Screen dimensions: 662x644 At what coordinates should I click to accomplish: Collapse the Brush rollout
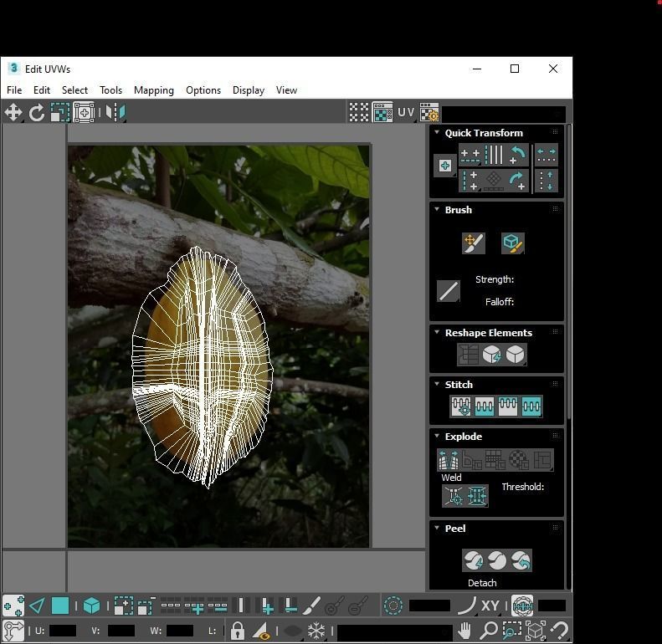(437, 209)
